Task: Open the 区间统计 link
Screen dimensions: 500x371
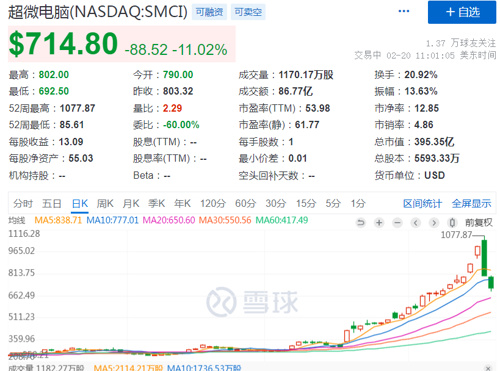Action: tap(422, 203)
